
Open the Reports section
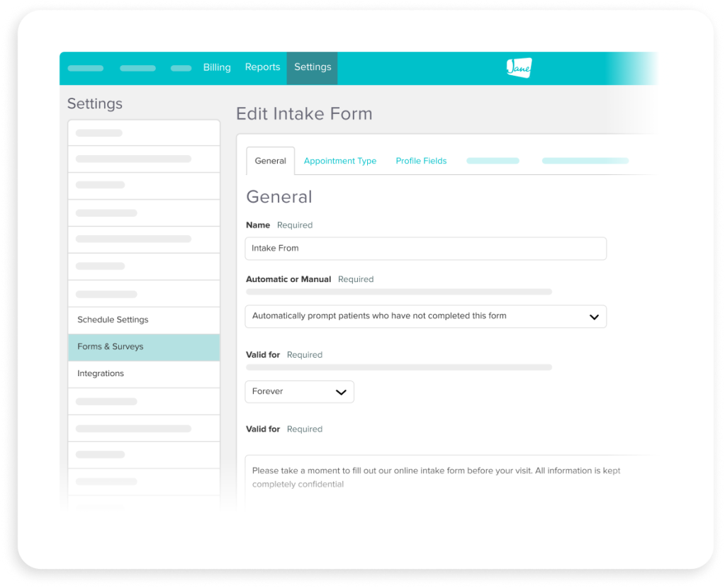click(x=262, y=67)
